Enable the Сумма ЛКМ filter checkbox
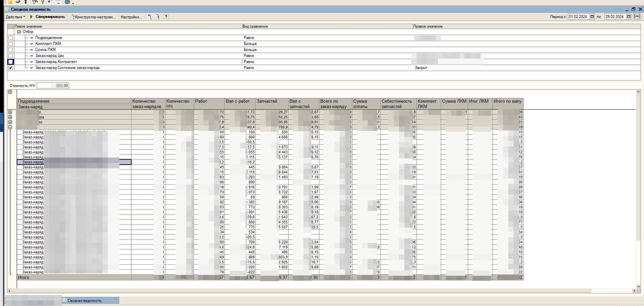Viewport: 644px width, 306px height. (x=11, y=50)
